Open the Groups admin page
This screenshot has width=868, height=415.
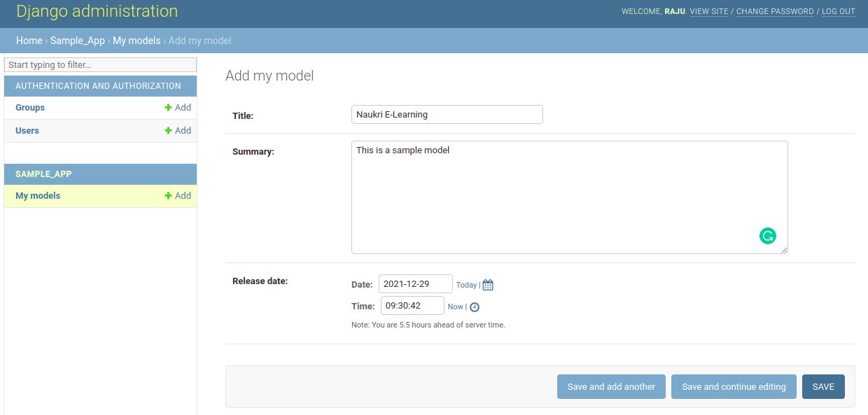(x=29, y=107)
